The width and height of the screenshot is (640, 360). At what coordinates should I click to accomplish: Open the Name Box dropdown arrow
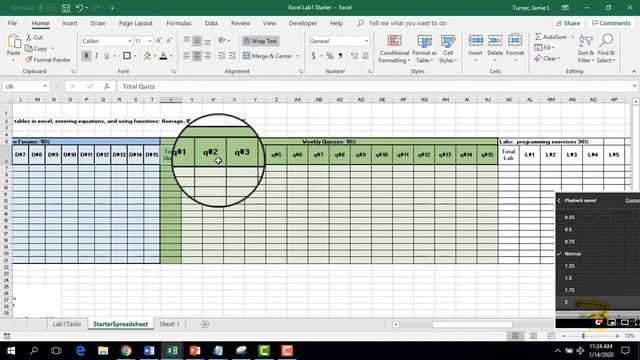[x=45, y=86]
